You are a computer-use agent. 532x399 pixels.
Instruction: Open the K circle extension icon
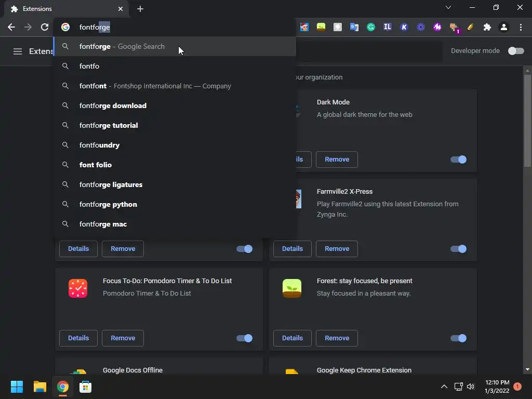click(404, 27)
